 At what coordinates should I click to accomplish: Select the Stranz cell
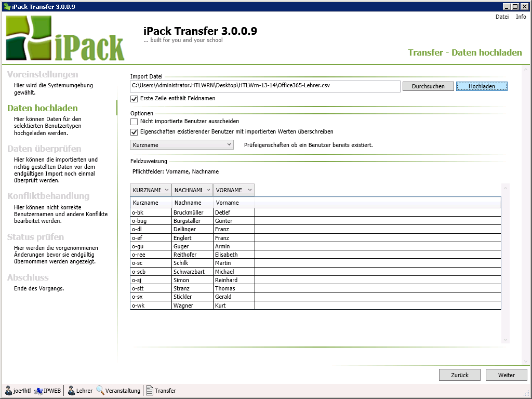coord(192,288)
